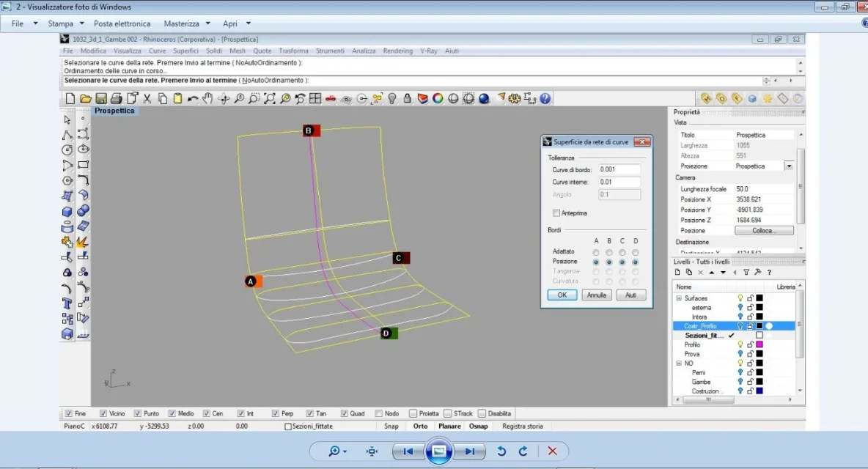
Task: Collapse the NO layer tree
Action: coord(679,363)
